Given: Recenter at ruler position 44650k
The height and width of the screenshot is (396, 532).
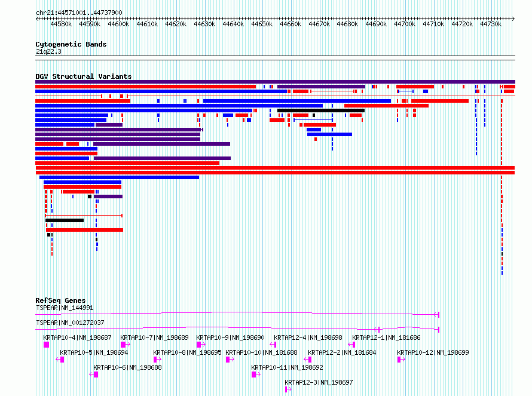Looking at the screenshot, I should pyautogui.click(x=262, y=24).
